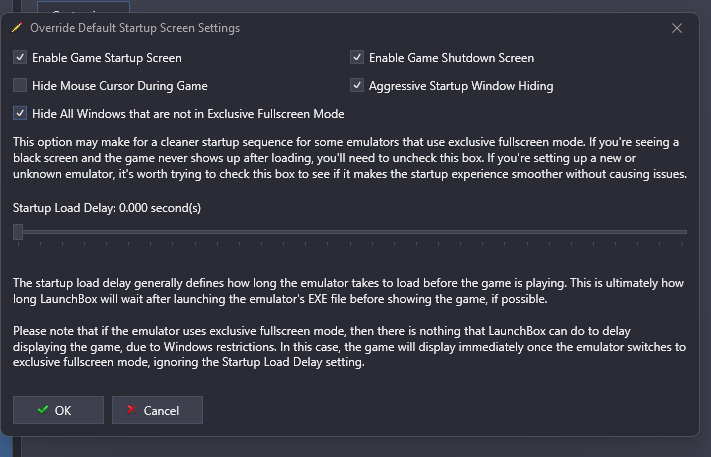Click the red X icon on Cancel
This screenshot has height=457, width=711.
click(x=131, y=410)
